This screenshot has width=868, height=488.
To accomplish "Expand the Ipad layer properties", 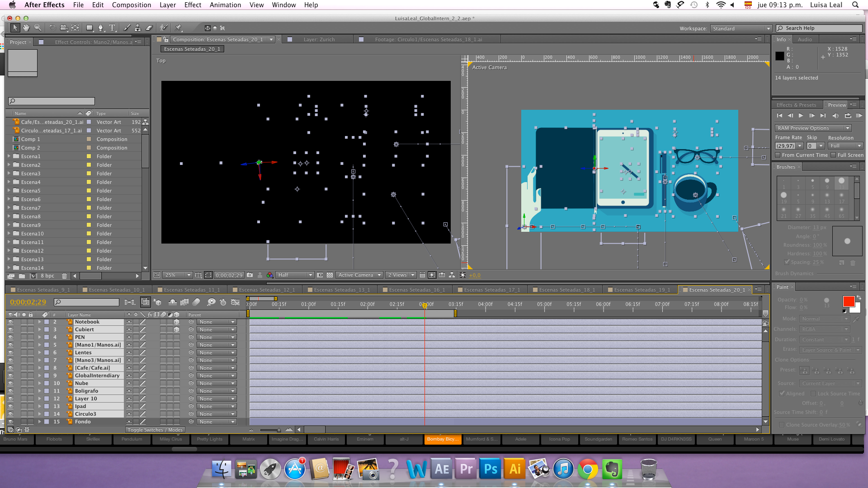I will 40,407.
